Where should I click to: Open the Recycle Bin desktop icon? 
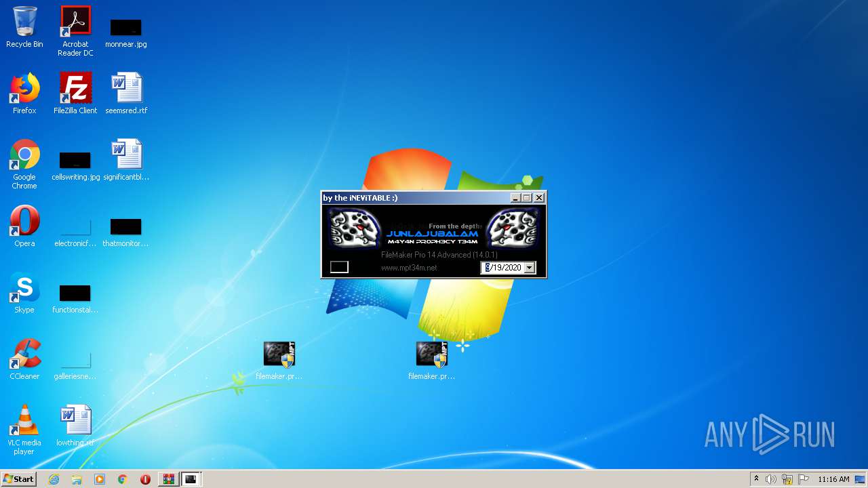pos(24,27)
